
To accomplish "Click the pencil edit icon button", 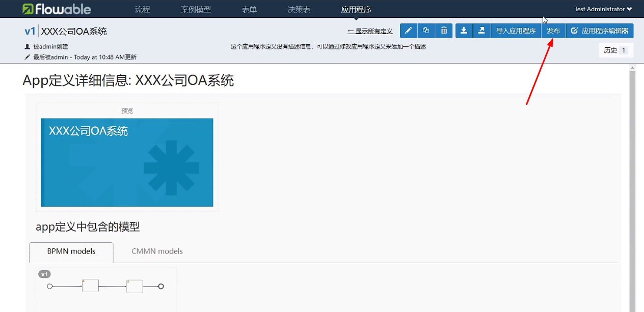I will click(x=409, y=31).
